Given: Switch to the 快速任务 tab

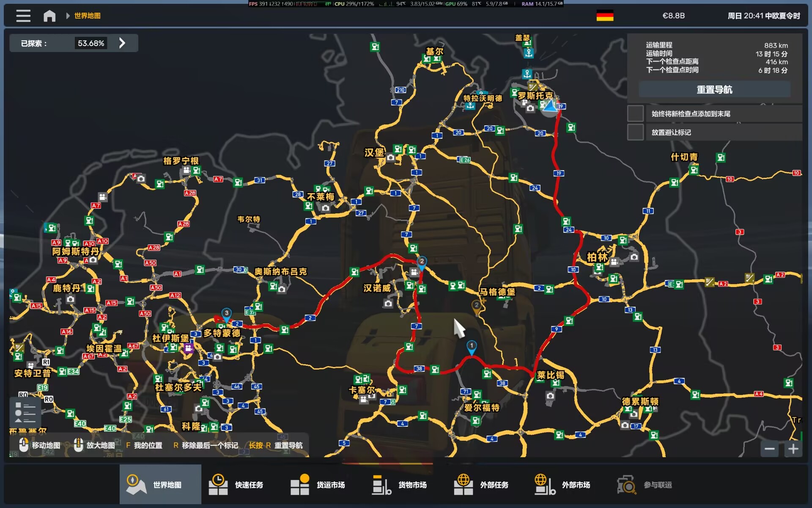Looking at the screenshot, I should click(242, 485).
